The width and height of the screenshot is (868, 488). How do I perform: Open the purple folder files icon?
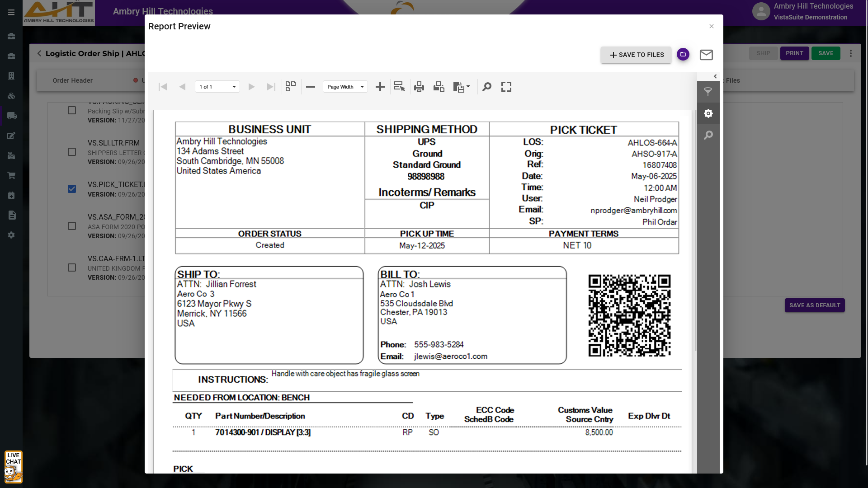(683, 54)
